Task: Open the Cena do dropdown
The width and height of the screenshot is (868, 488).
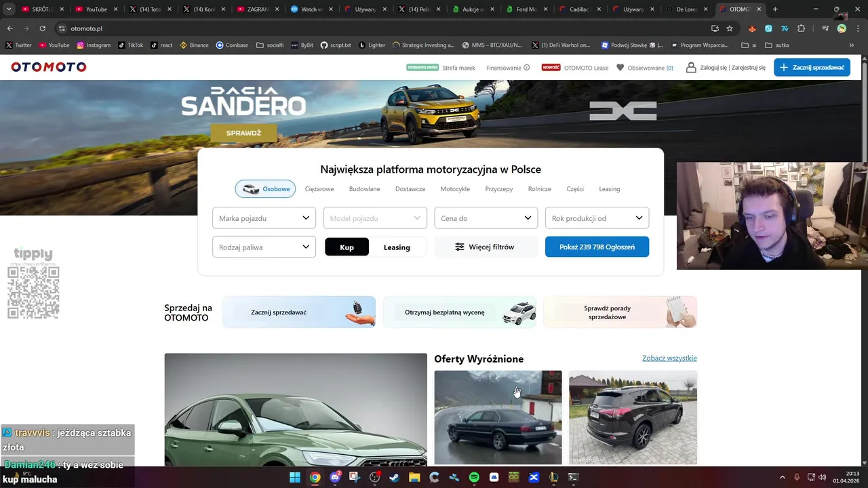Action: tap(486, 218)
